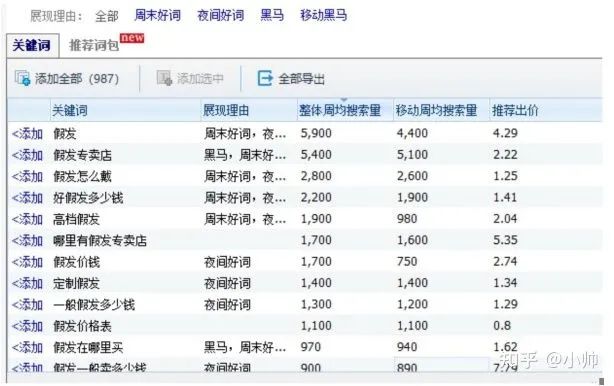This screenshot has width=614, height=386.
Task: Sort by 整体周均搜索量 column header
Action: pyautogui.click(x=340, y=110)
